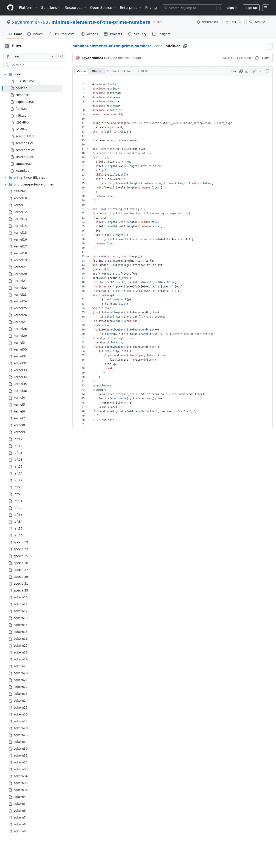Viewport: 276px width, 868px height.
Task: Open the Raw file view
Action: 234,71
